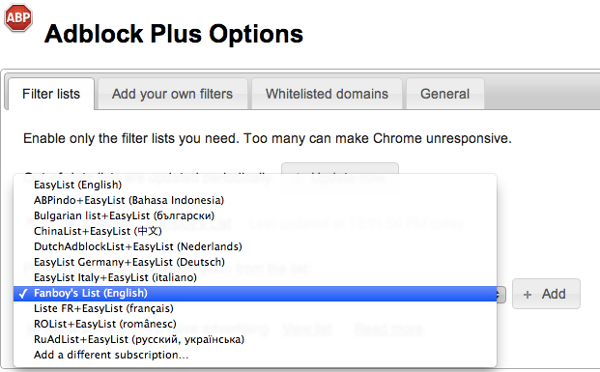
Task: Pick Bulgarian list+EasyList option
Action: click(255, 216)
